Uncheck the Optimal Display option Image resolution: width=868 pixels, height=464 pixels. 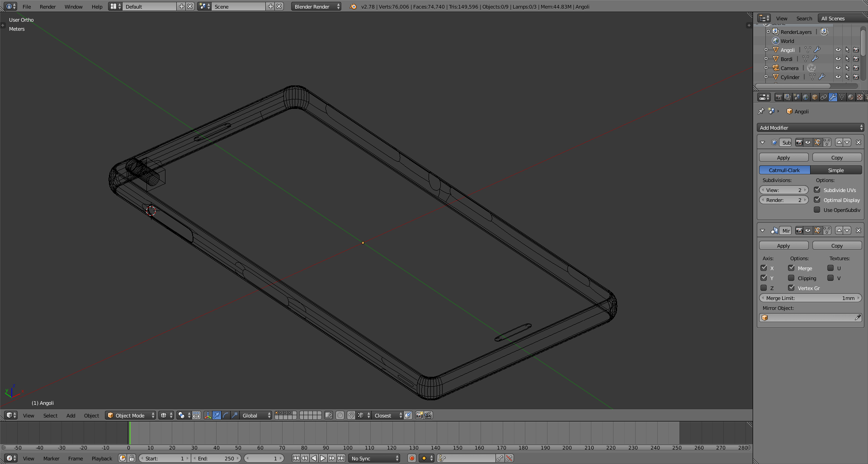point(817,200)
